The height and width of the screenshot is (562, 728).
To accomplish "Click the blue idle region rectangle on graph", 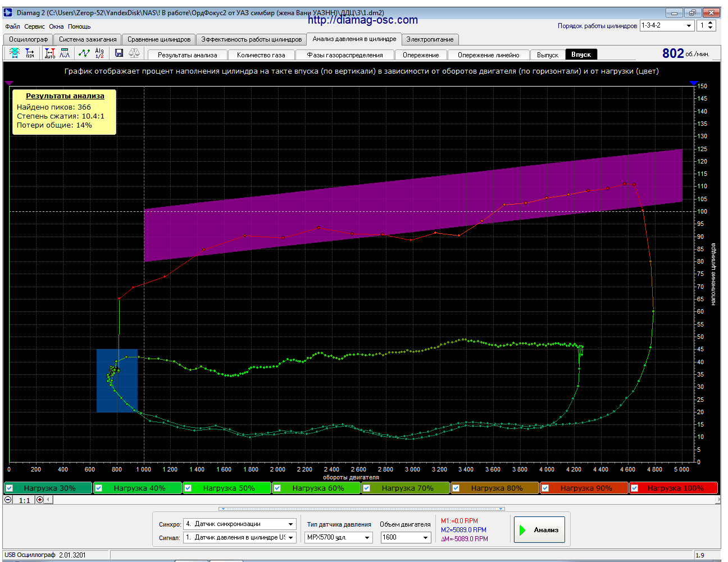I will 117,380.
